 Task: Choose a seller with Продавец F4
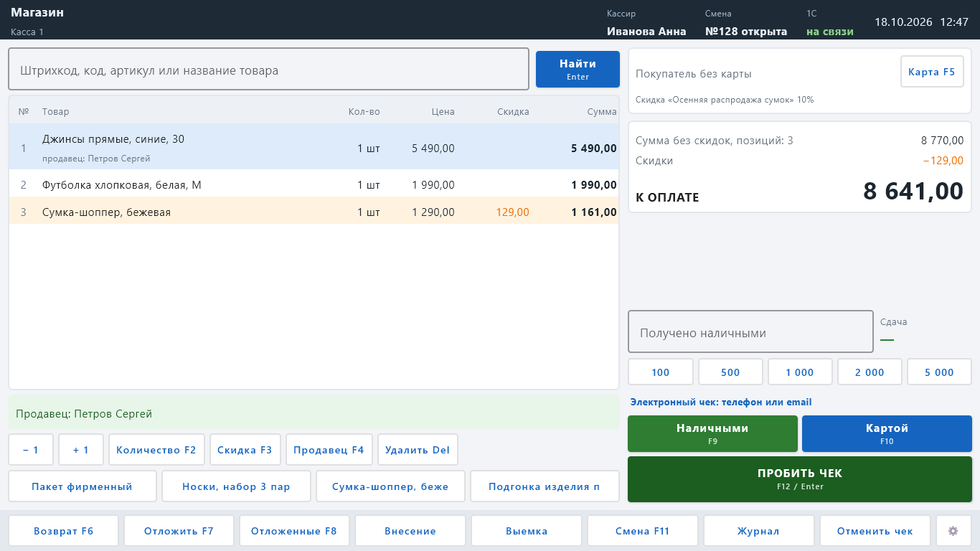pos(329,450)
